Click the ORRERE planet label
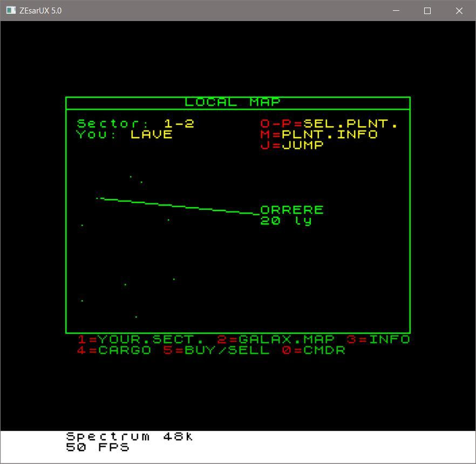This screenshot has height=464, width=476. pos(292,210)
